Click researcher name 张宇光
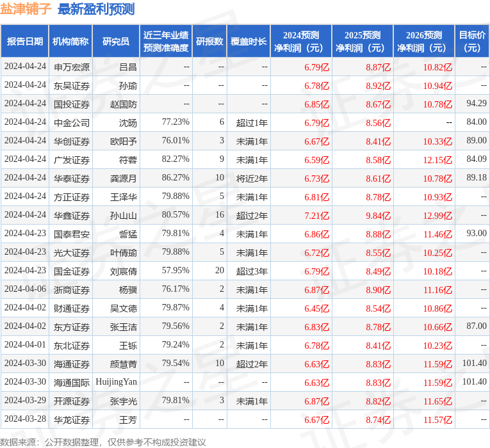The image size is (490, 448). click(x=124, y=401)
